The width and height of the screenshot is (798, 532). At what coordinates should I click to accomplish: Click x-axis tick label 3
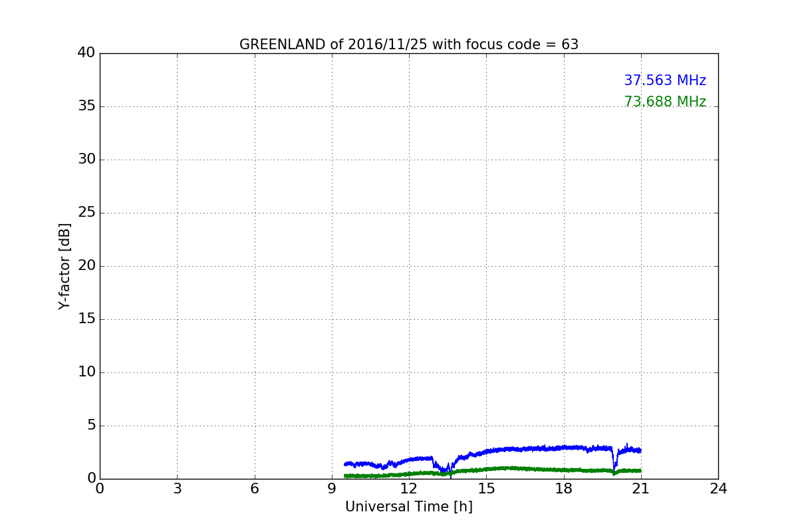[177, 489]
